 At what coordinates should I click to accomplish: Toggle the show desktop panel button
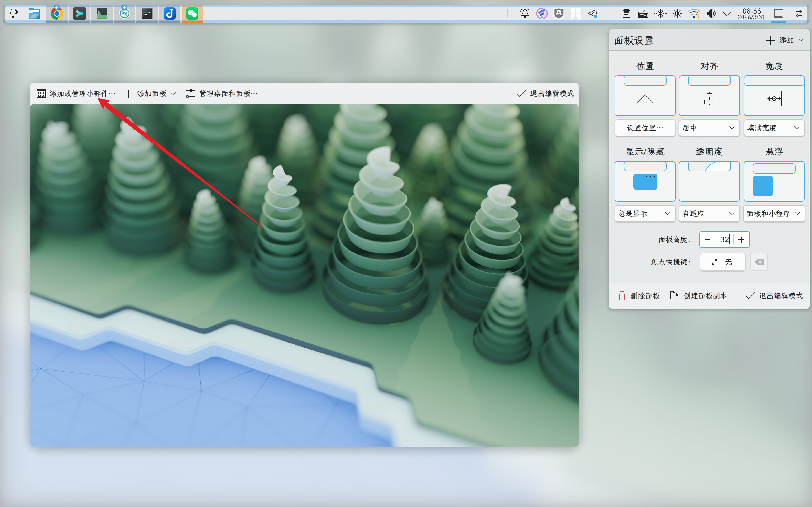[x=778, y=14]
